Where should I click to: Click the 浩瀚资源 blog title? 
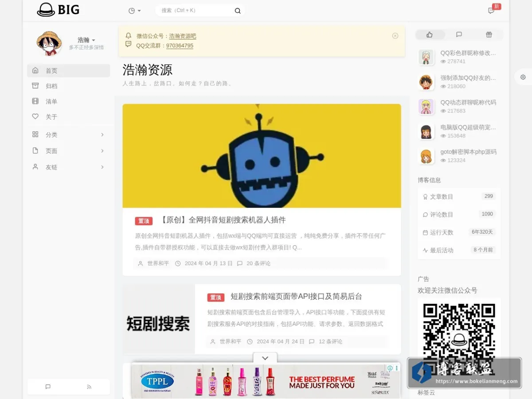[148, 70]
